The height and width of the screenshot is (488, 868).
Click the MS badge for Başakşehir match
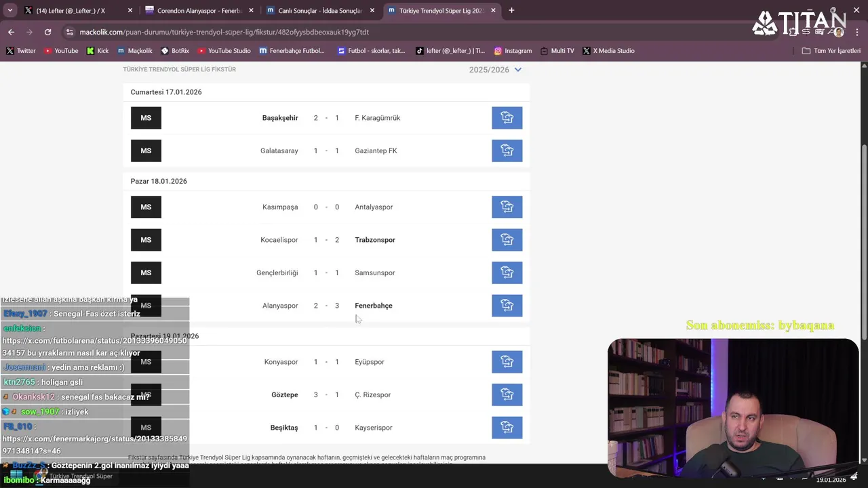click(146, 118)
